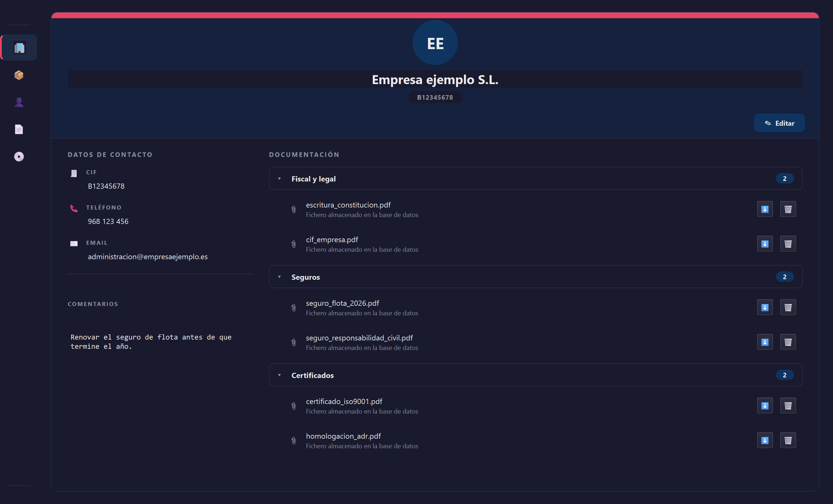Click the EE company avatar
Viewport: 833px width, 504px height.
(435, 43)
